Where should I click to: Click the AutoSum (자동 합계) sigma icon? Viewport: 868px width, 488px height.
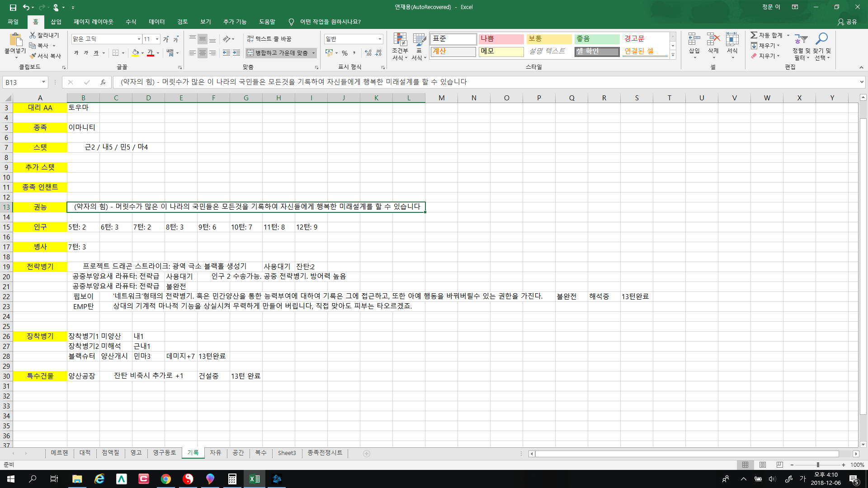tap(754, 35)
